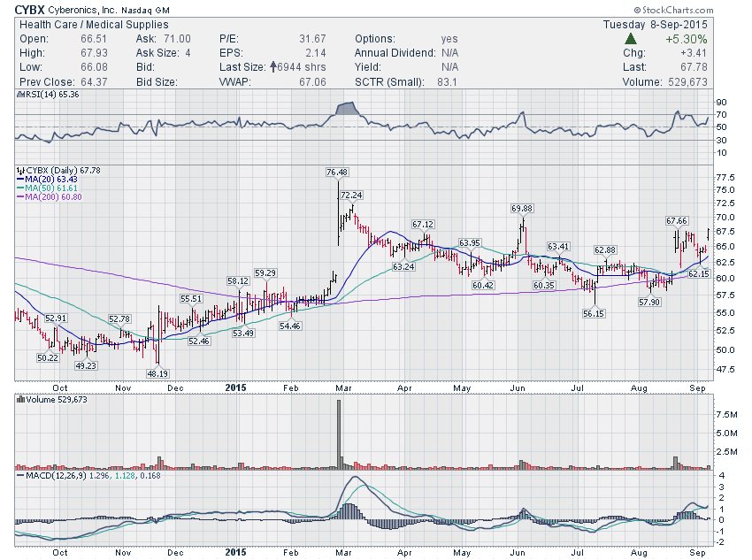Click the 53.49 price label
Viewport: 752px width, 560px height.
point(243,334)
